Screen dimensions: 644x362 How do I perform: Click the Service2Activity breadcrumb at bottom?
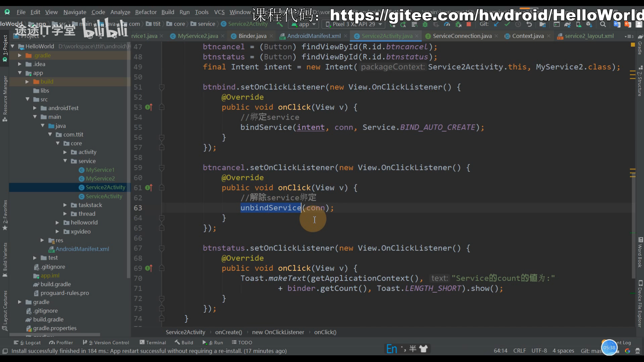click(x=185, y=332)
